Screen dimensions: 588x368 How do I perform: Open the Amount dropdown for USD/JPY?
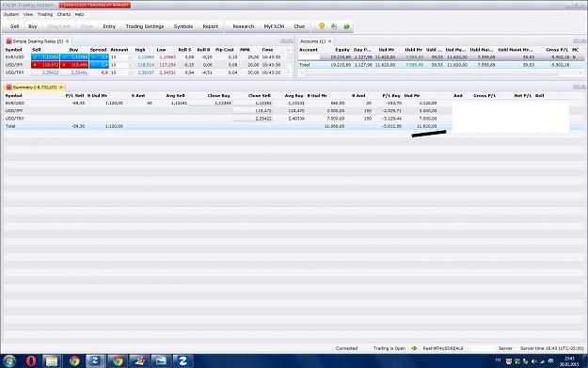point(130,65)
